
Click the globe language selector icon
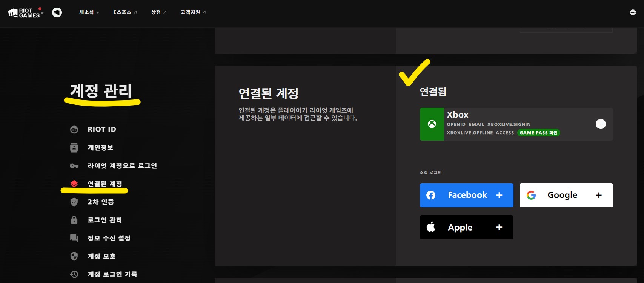pos(633,12)
